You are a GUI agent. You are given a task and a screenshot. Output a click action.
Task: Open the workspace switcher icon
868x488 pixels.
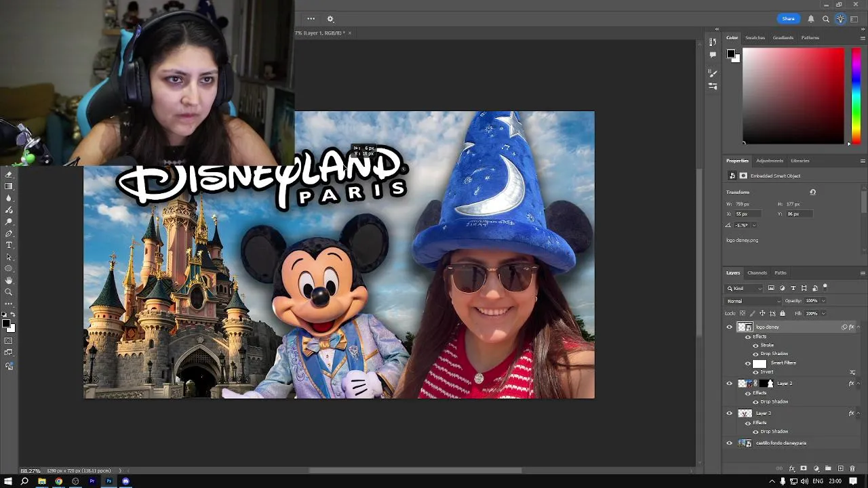point(854,19)
